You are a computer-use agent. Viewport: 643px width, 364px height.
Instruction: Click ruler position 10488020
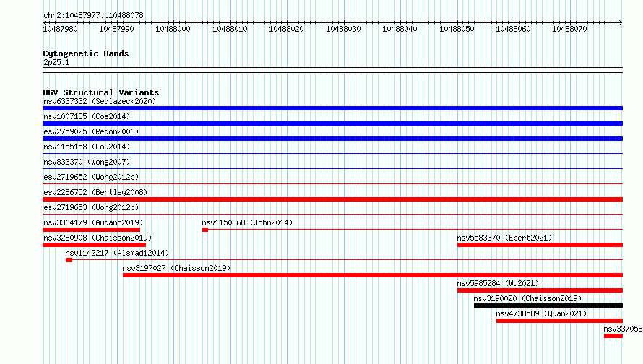pyautogui.click(x=286, y=29)
